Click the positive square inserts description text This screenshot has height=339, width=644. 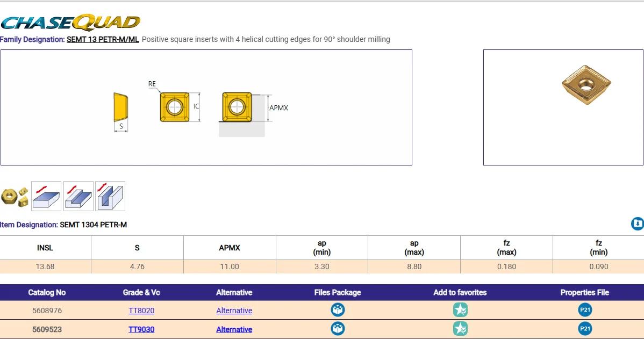click(x=266, y=39)
